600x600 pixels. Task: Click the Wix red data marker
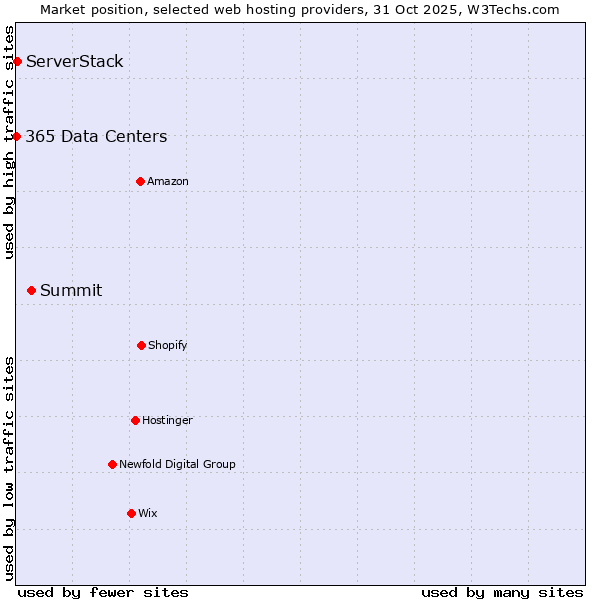(131, 513)
